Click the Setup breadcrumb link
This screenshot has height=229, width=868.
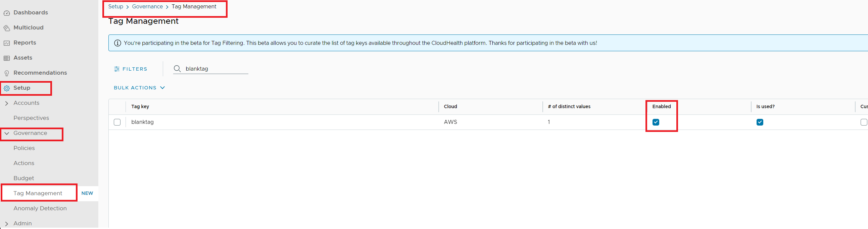click(x=115, y=7)
